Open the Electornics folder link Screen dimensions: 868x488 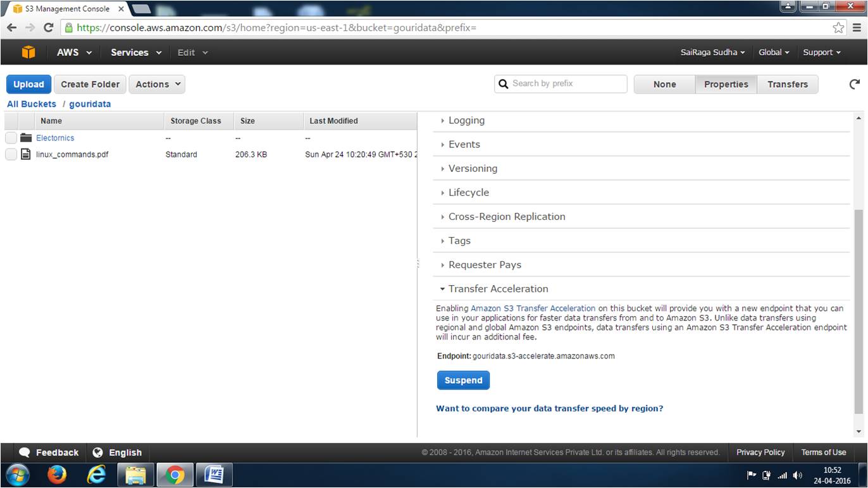pyautogui.click(x=55, y=138)
